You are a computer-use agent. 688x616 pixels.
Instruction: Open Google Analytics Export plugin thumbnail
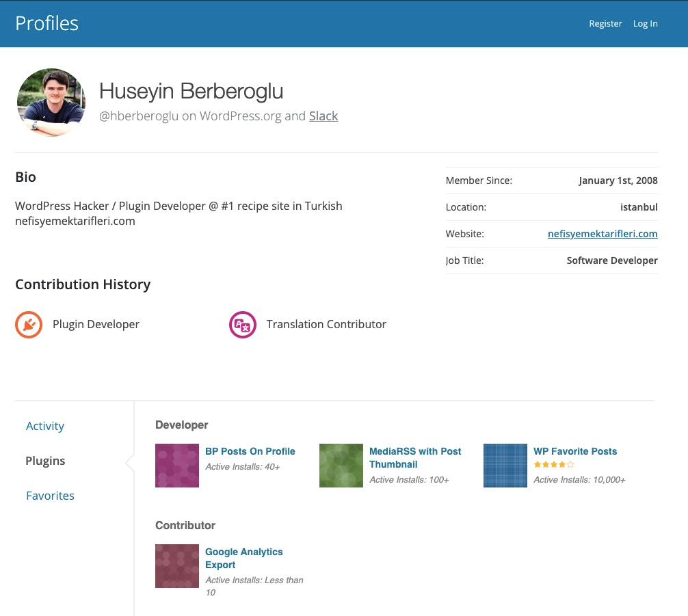pyautogui.click(x=177, y=566)
